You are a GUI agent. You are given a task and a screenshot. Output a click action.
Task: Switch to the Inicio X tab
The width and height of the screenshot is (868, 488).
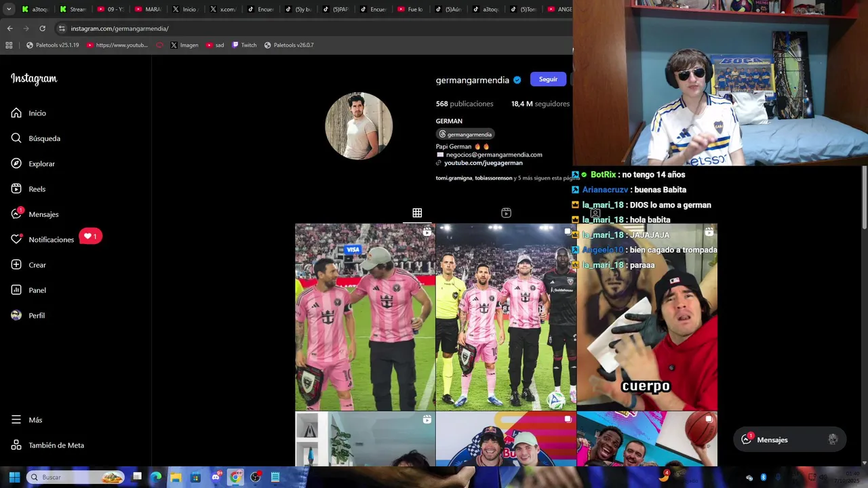[185, 9]
